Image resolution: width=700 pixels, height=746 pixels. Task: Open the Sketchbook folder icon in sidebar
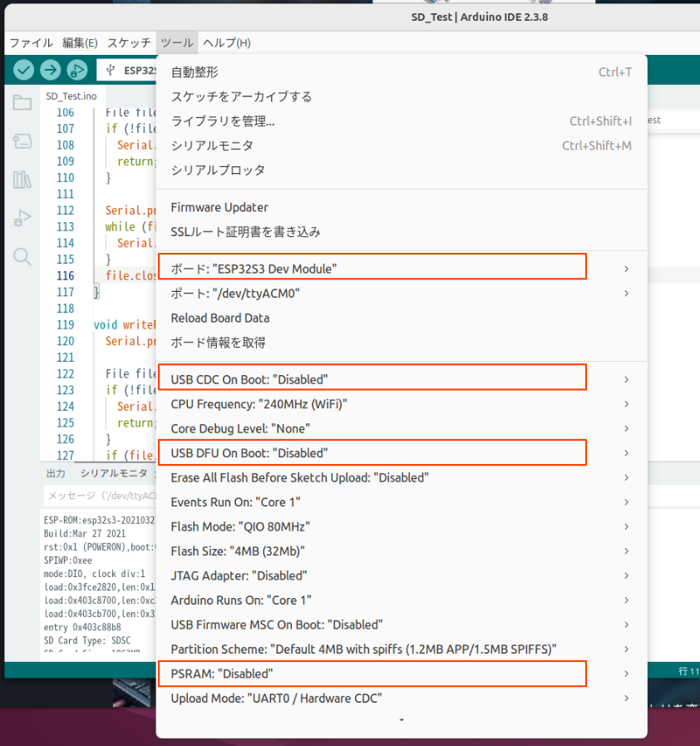[22, 102]
